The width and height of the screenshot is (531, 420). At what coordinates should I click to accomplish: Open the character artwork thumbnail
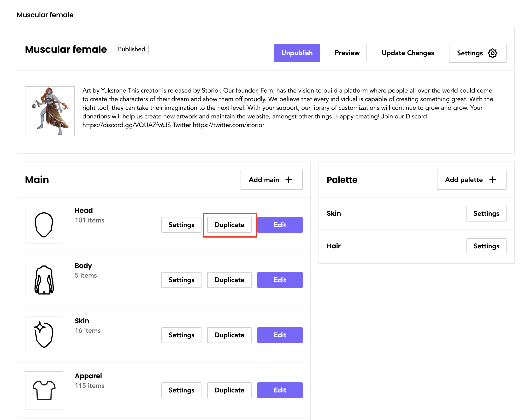[50, 111]
